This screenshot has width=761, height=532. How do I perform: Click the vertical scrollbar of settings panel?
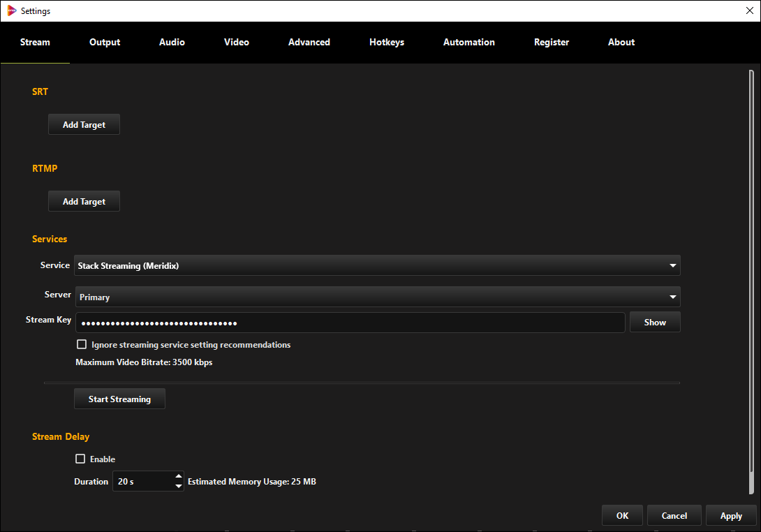751,281
